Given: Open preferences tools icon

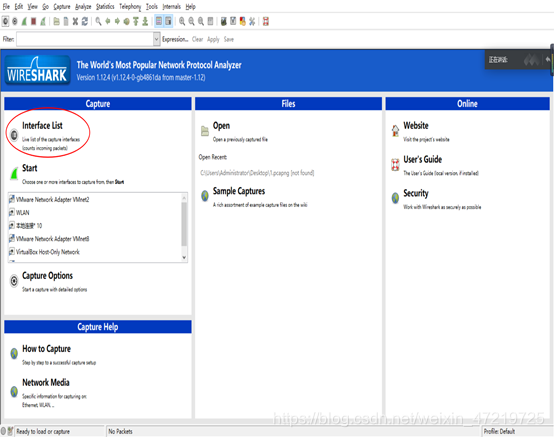Looking at the screenshot, I should click(252, 22).
